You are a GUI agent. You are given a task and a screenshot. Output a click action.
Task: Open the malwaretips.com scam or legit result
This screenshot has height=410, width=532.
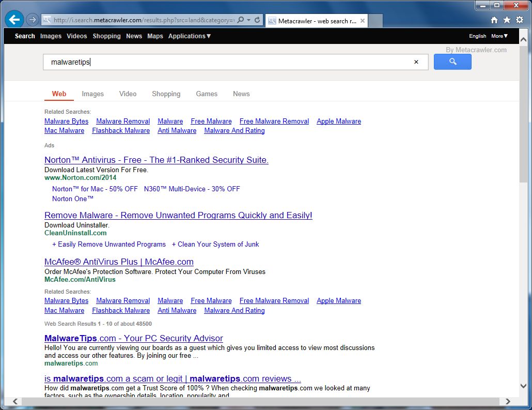[173, 379]
